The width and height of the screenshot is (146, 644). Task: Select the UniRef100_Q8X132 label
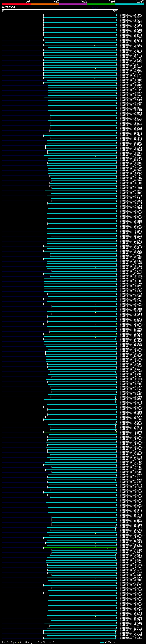(131, 400)
